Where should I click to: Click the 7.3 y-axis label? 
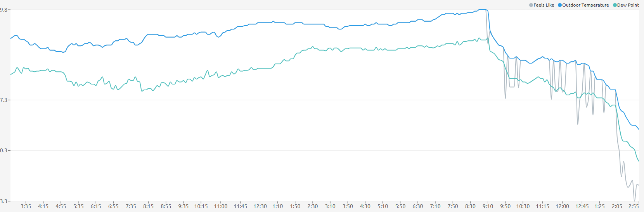(x=4, y=100)
